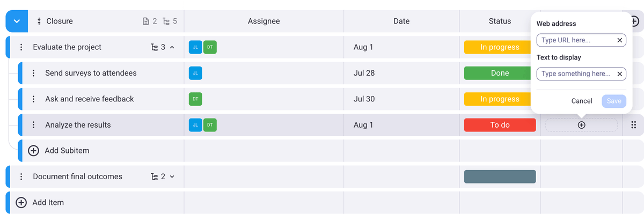The width and height of the screenshot is (644, 221).
Task: Grab the drag handle on Analyze the results row
Action: click(x=633, y=125)
